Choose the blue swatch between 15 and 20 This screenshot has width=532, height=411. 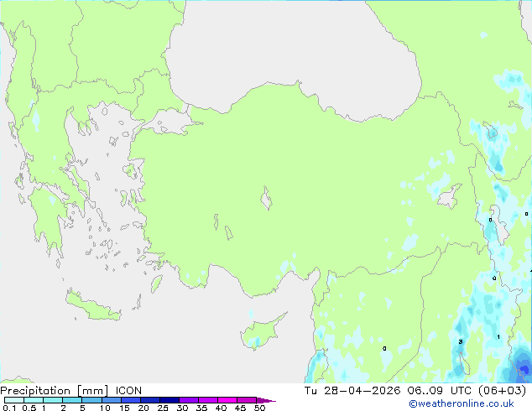click(x=131, y=400)
